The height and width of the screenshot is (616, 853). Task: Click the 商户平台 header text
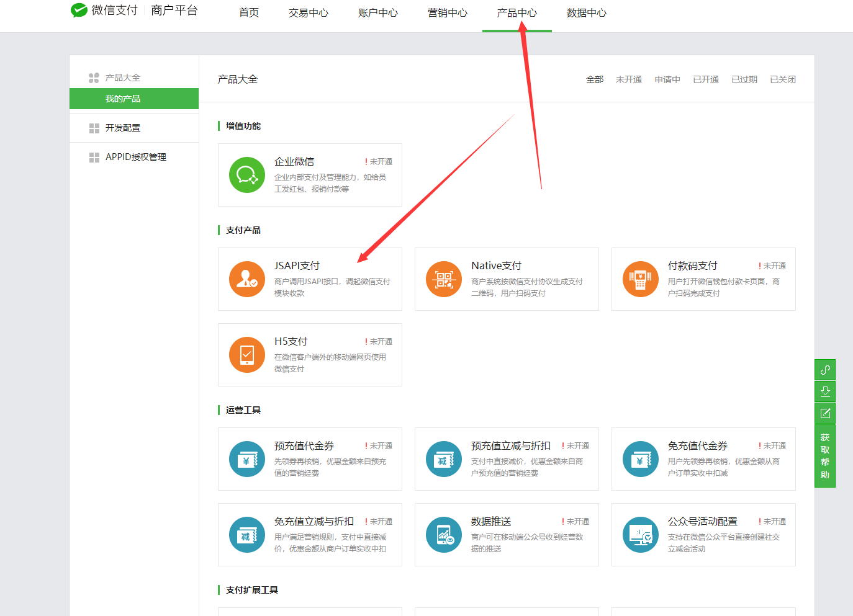tap(174, 10)
